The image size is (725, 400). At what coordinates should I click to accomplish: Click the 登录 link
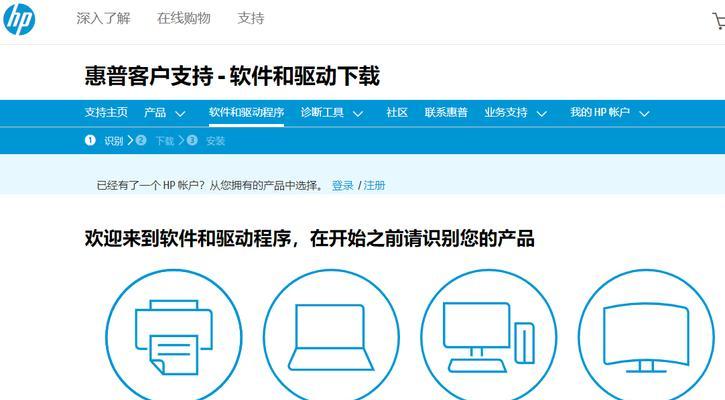(x=343, y=185)
